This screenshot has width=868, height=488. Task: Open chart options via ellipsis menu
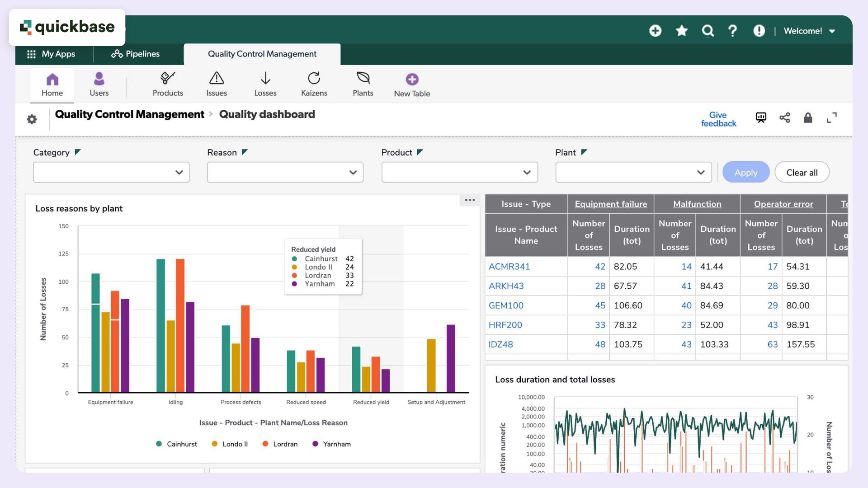point(469,200)
